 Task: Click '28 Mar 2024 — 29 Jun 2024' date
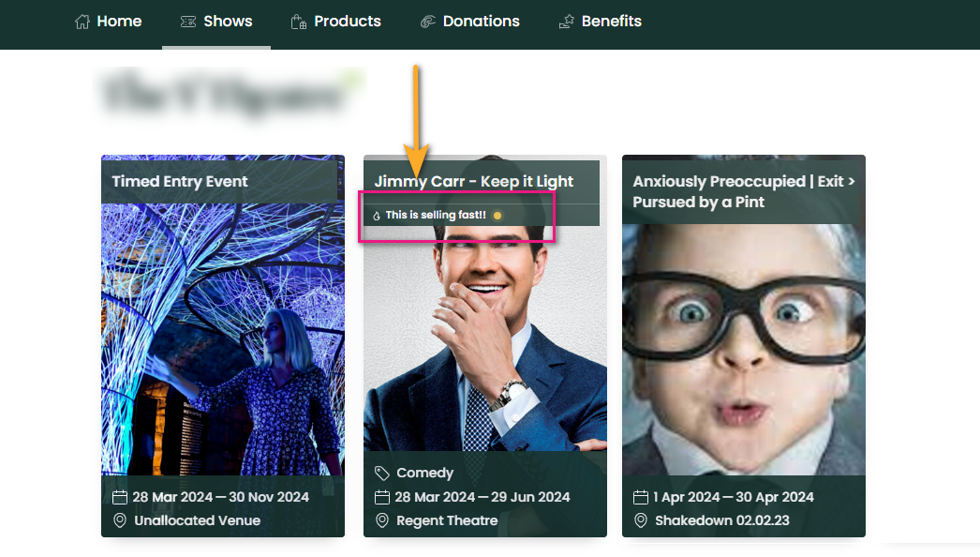(483, 497)
